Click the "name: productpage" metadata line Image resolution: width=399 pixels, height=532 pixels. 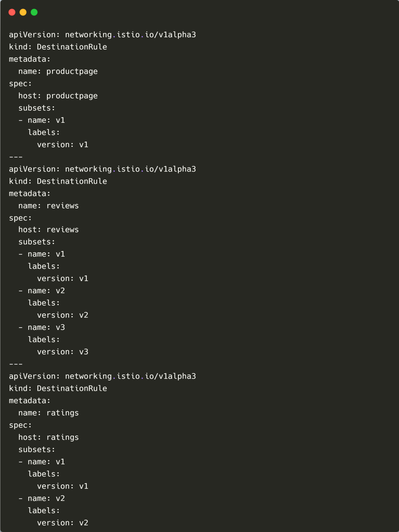[x=58, y=71]
